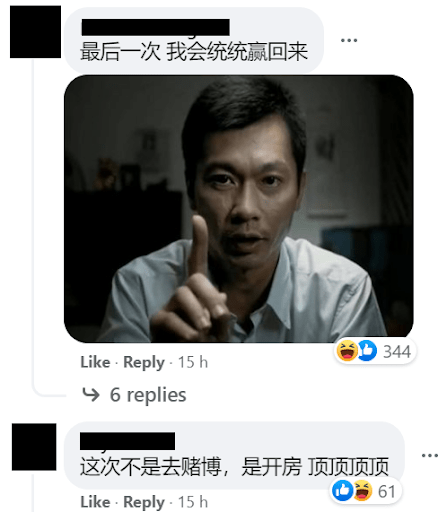This screenshot has height=512, width=447.
Task: Click thumbs-up reaction on 61 count
Action: point(342,491)
